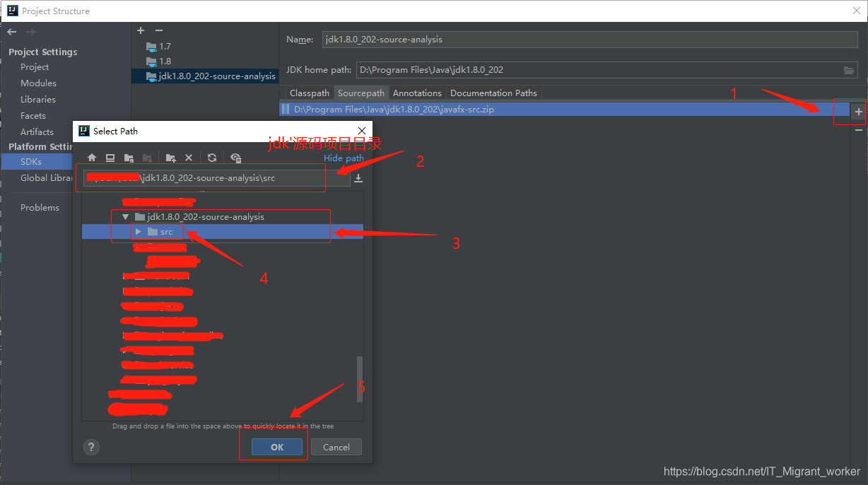Click the Project directory icon

click(x=129, y=158)
